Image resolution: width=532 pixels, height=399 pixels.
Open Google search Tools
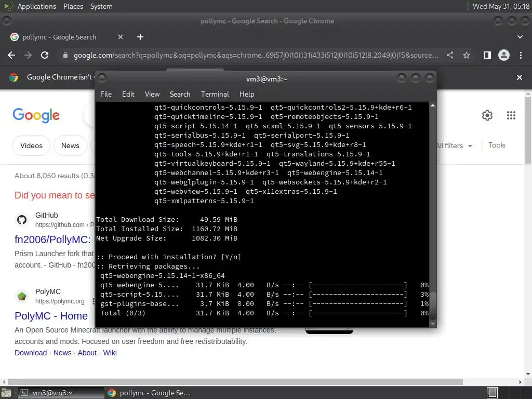click(x=497, y=145)
